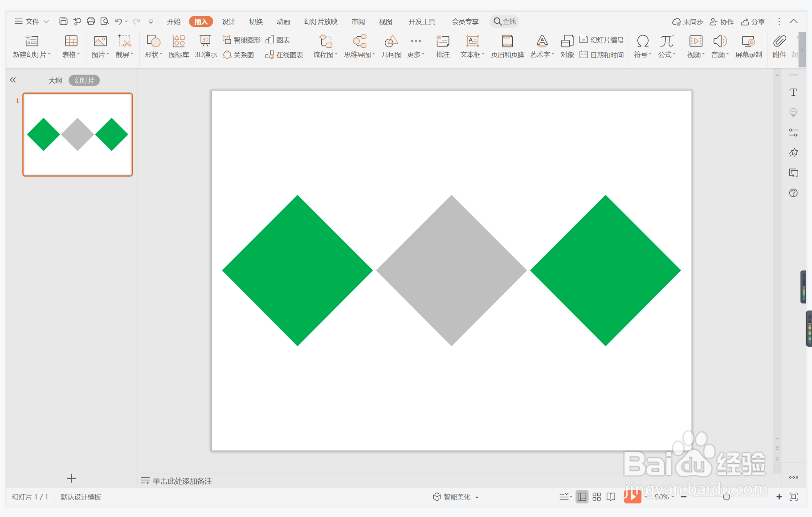Switch to slide sorter grid view
The height and width of the screenshot is (517, 812).
pyautogui.click(x=597, y=497)
